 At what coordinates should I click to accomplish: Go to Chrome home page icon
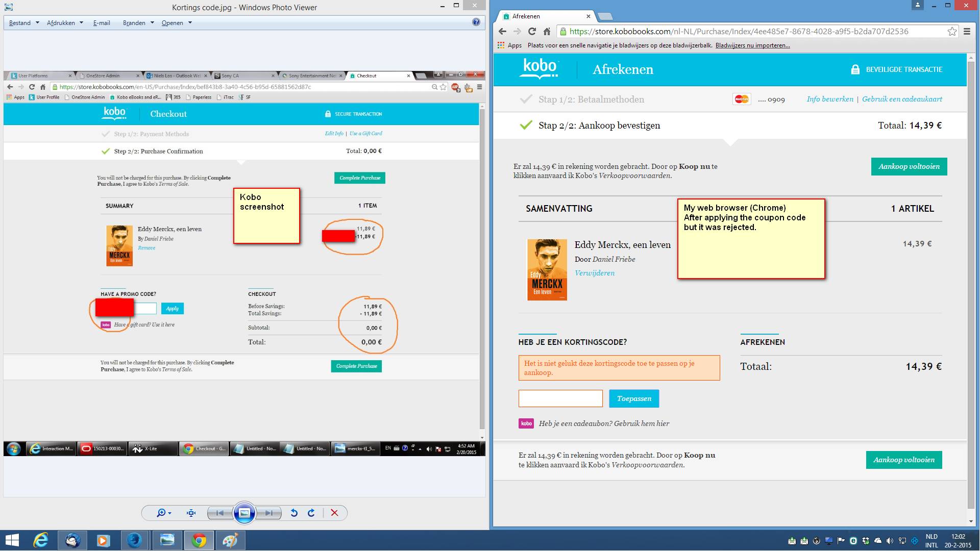pos(547,32)
